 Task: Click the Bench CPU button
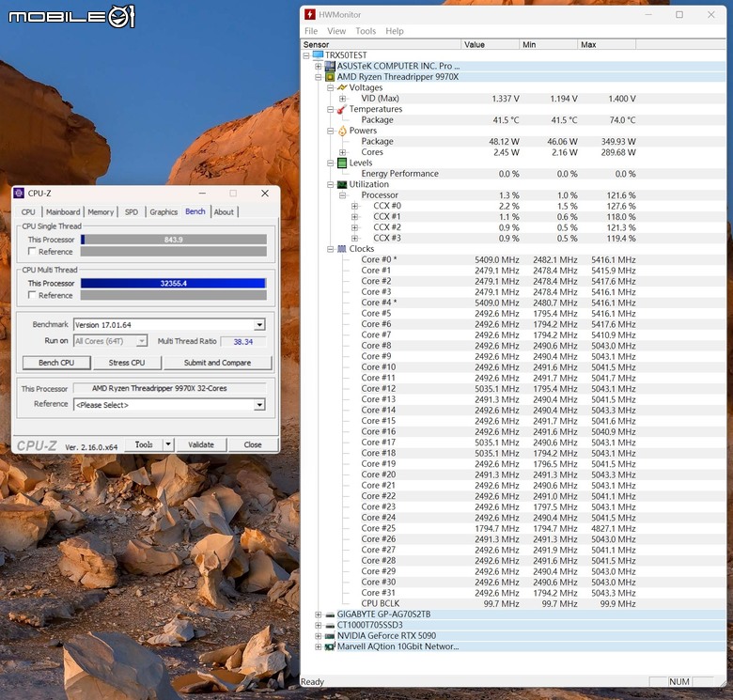(56, 363)
